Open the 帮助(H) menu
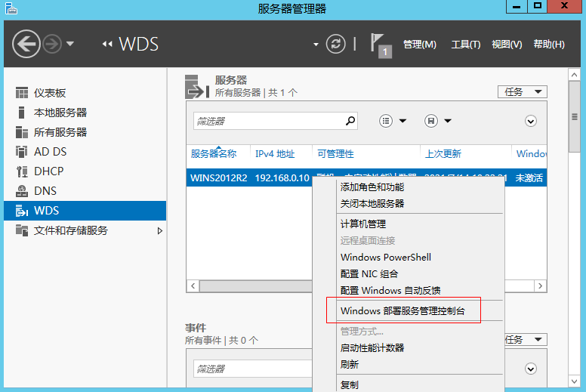Screen dimensions: 586x392 (x=549, y=45)
